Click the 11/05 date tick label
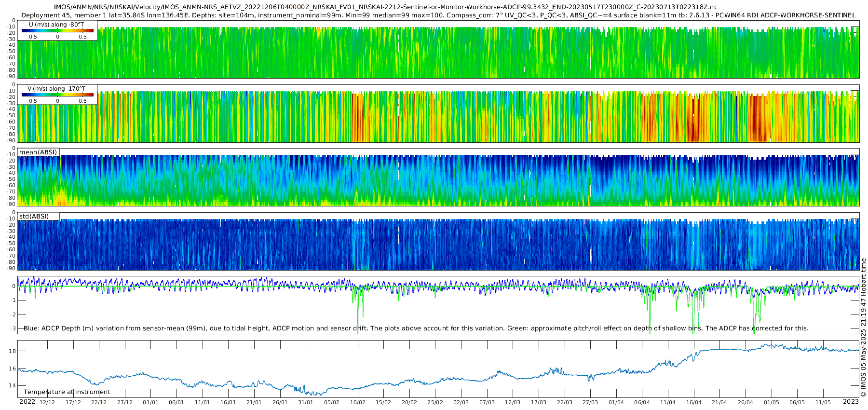Image resolution: width=868 pixels, height=410 pixels. (x=823, y=402)
